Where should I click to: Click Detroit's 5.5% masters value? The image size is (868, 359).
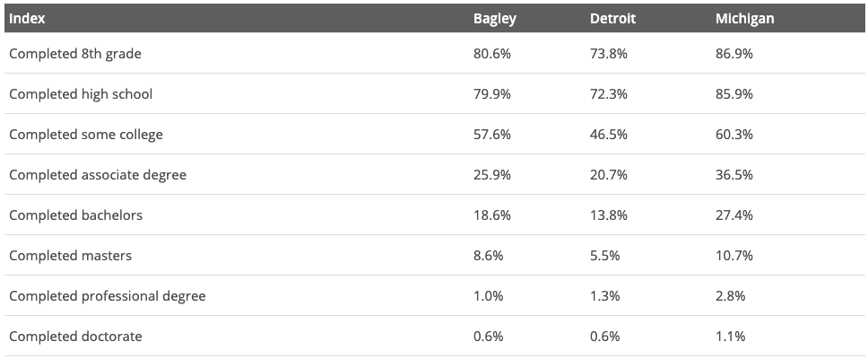(604, 256)
